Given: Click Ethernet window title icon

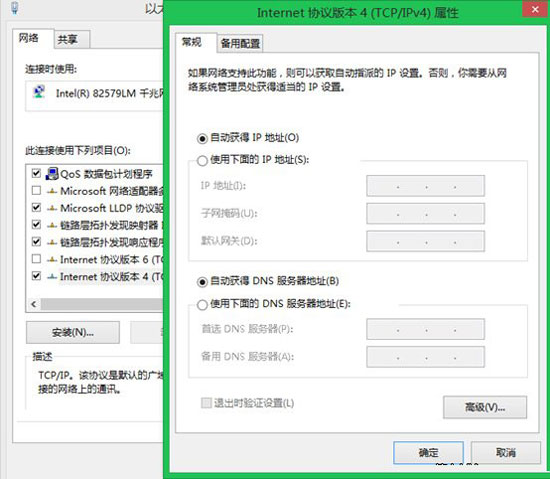Looking at the screenshot, I should pos(14,8).
